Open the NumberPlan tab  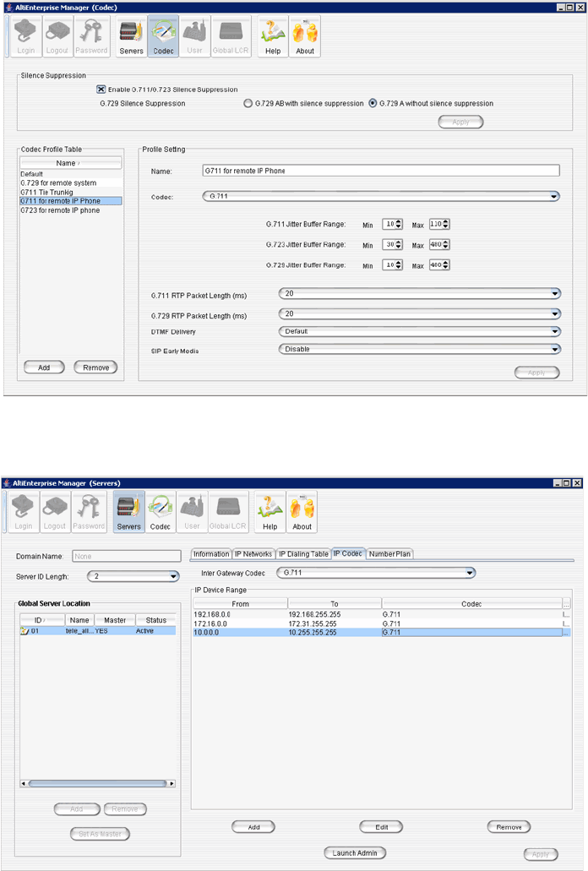coord(389,554)
